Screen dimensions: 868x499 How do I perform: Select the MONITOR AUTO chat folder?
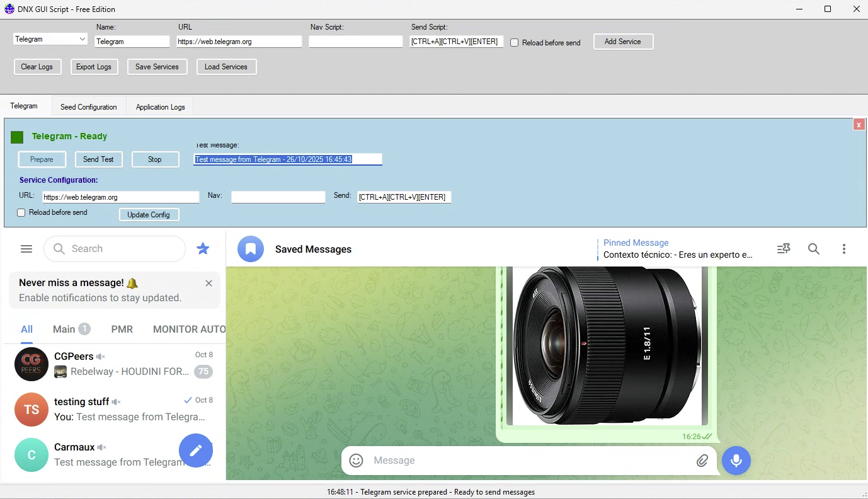(189, 329)
